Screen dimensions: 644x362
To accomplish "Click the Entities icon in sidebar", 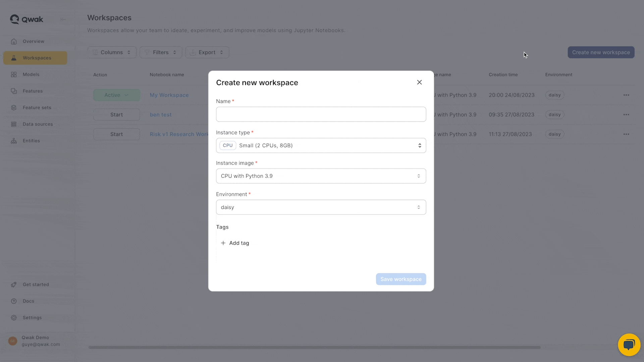I will coord(14,141).
